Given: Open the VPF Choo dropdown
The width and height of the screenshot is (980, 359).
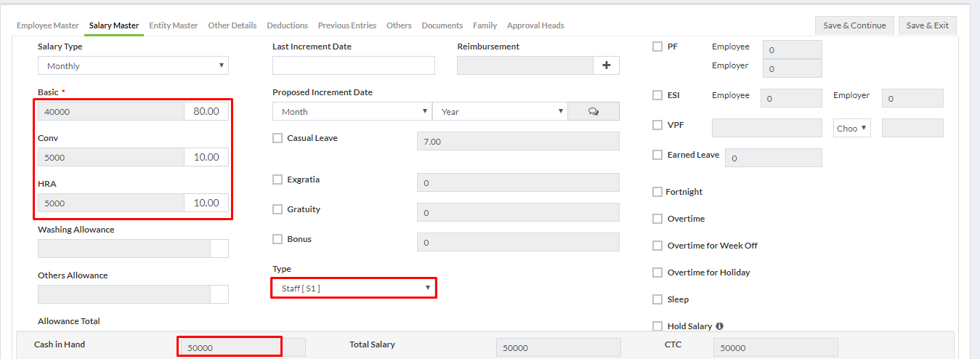Looking at the screenshot, I should [x=852, y=128].
